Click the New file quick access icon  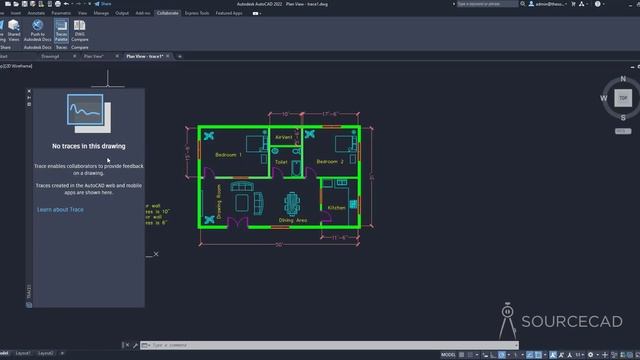point(8,4)
